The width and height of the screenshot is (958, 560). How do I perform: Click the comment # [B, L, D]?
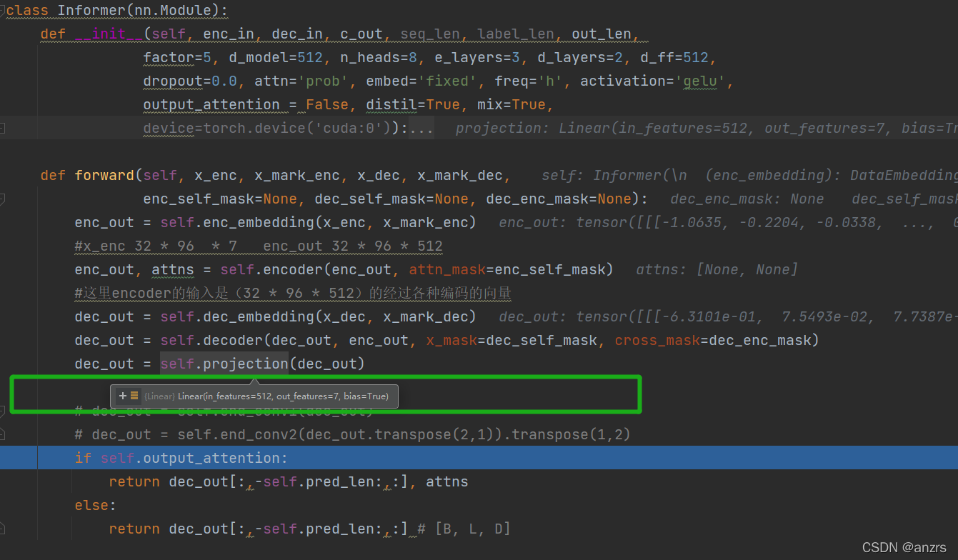[x=464, y=529]
